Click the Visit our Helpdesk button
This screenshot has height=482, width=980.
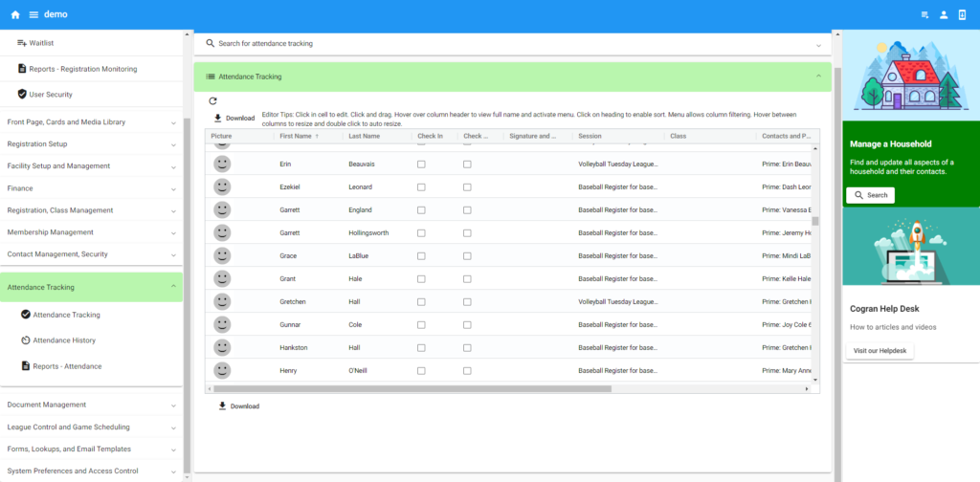tap(880, 351)
